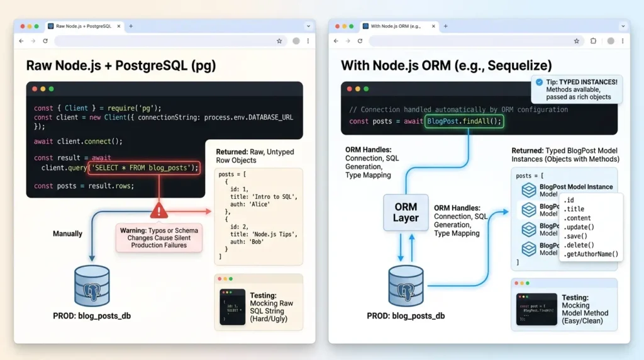Click PROD: blog_posts_db label in the left window
The width and height of the screenshot is (644, 360).
[92, 316]
